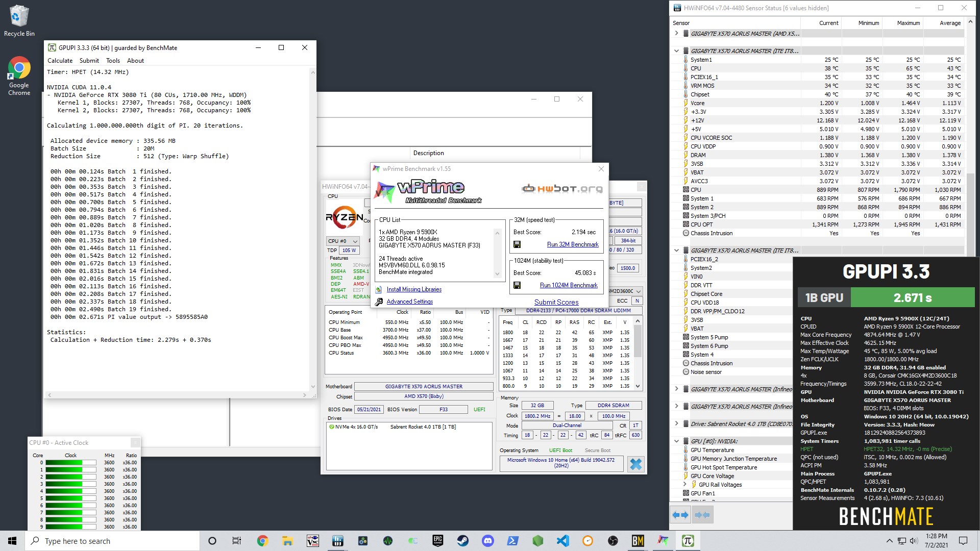Show hidden system tray icons chevron

click(x=889, y=541)
